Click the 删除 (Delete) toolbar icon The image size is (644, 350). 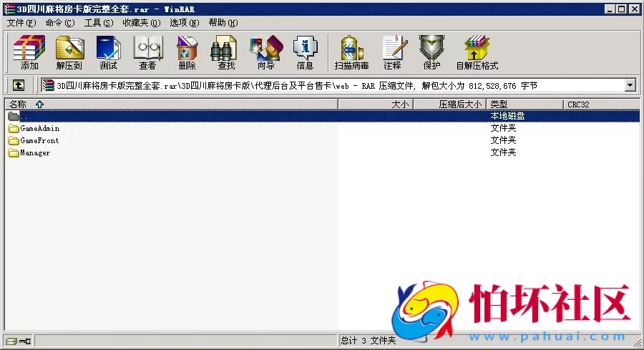pyautogui.click(x=187, y=52)
